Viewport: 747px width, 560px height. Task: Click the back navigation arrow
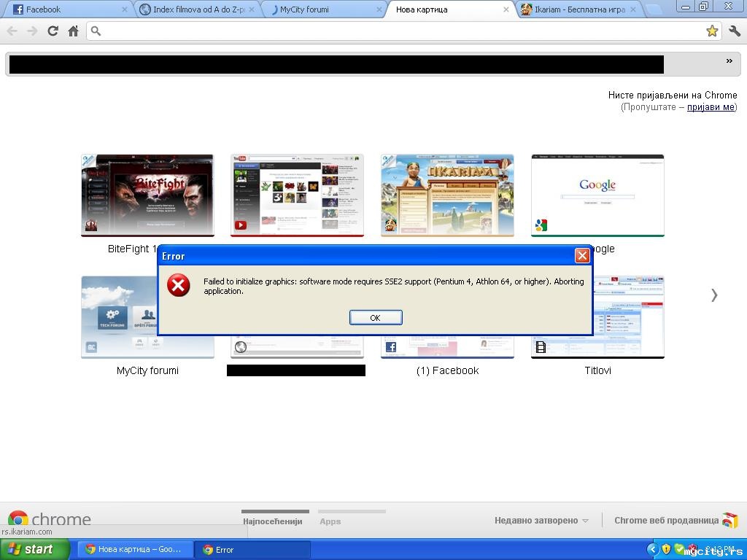[x=12, y=31]
